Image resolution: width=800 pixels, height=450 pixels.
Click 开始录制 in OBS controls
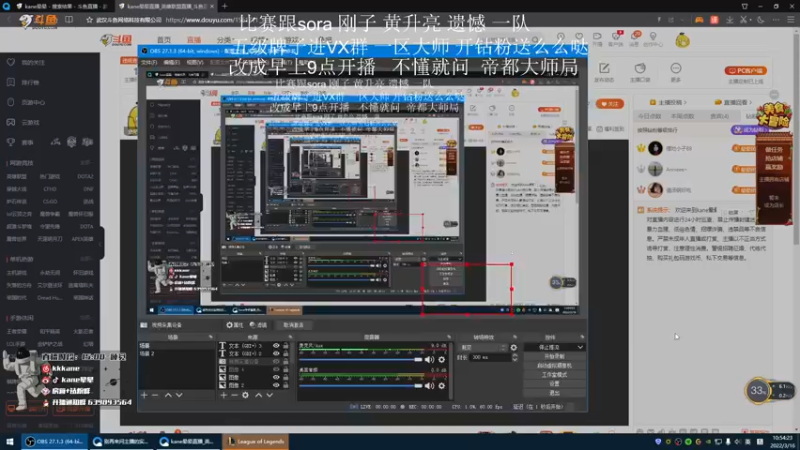pos(554,357)
